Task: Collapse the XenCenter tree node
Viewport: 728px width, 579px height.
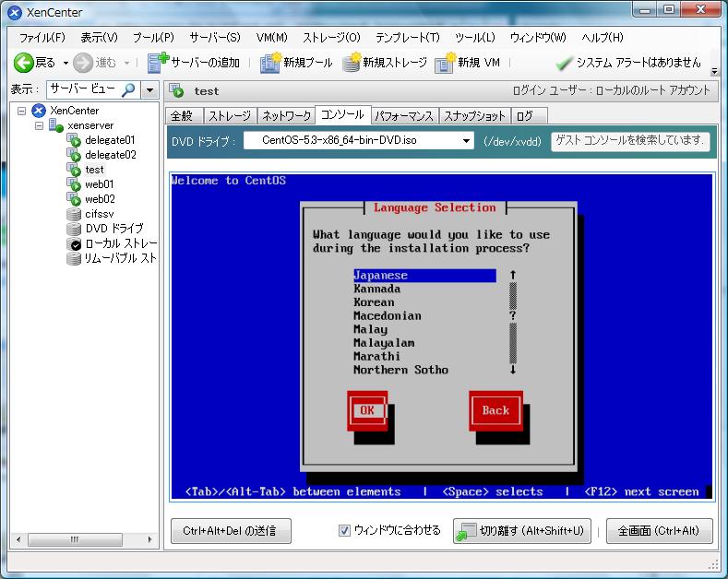Action: pos(21,111)
